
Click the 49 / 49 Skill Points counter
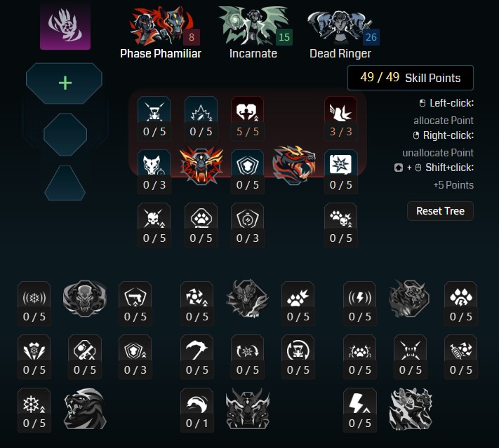tap(410, 78)
